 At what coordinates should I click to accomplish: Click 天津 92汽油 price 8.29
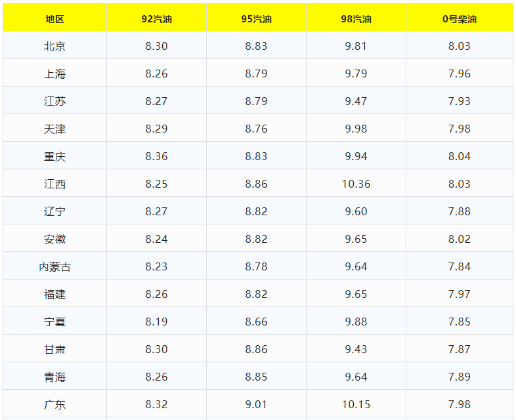(157, 129)
